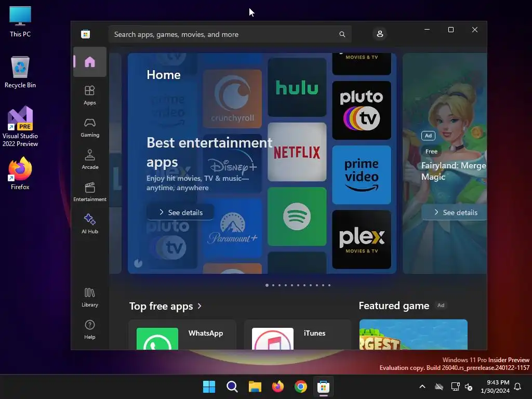This screenshot has width=532, height=399.
Task: Click Microsoft Store taskbar icon
Action: click(x=323, y=387)
